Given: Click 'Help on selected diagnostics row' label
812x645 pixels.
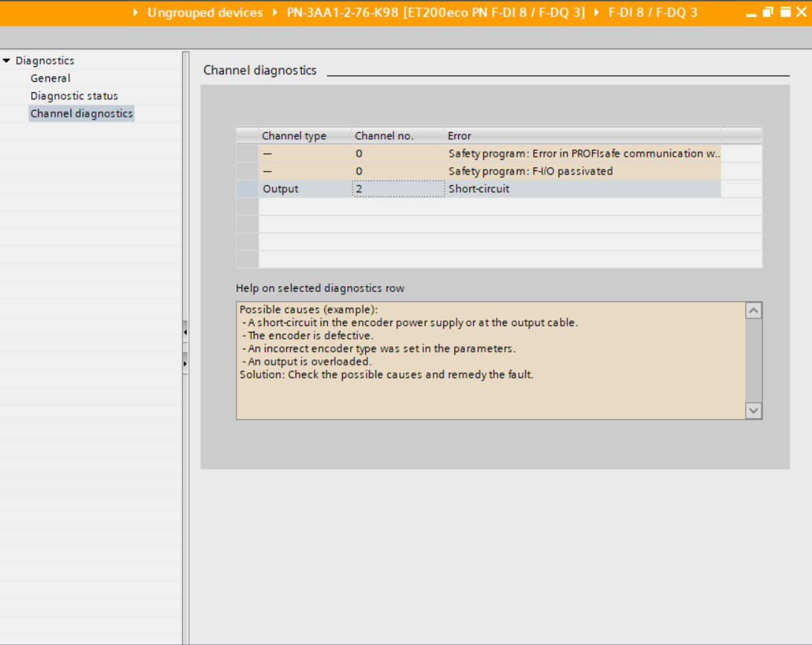Looking at the screenshot, I should tap(320, 288).
